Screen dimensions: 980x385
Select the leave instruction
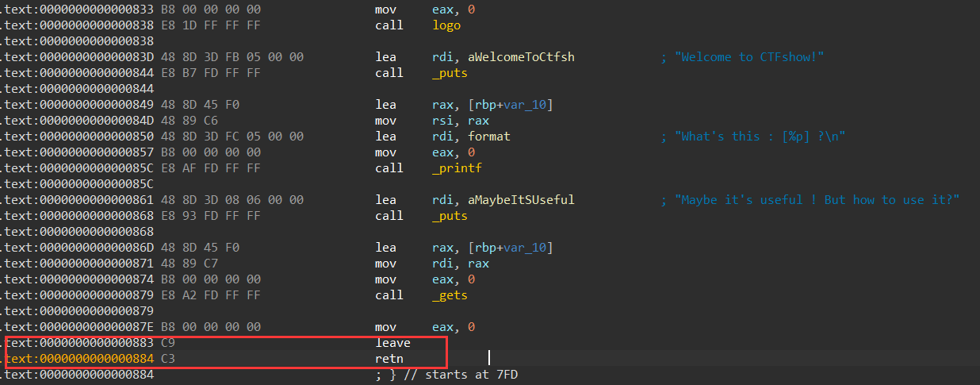pyautogui.click(x=392, y=343)
